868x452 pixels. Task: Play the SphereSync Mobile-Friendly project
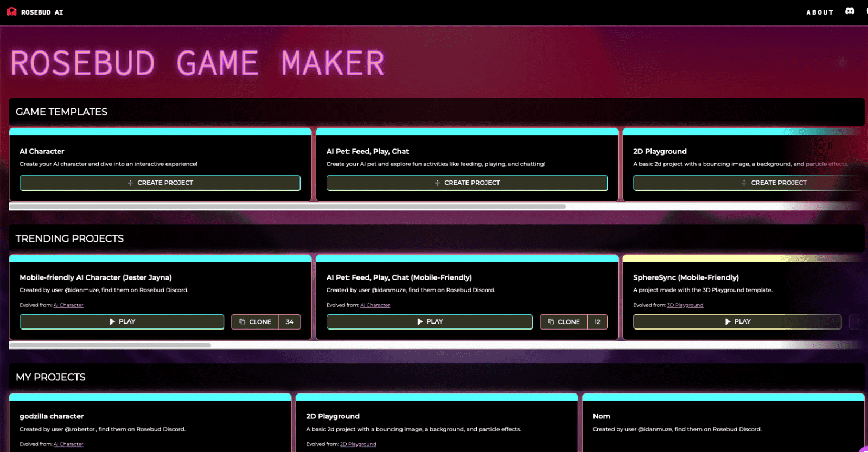pyautogui.click(x=737, y=321)
